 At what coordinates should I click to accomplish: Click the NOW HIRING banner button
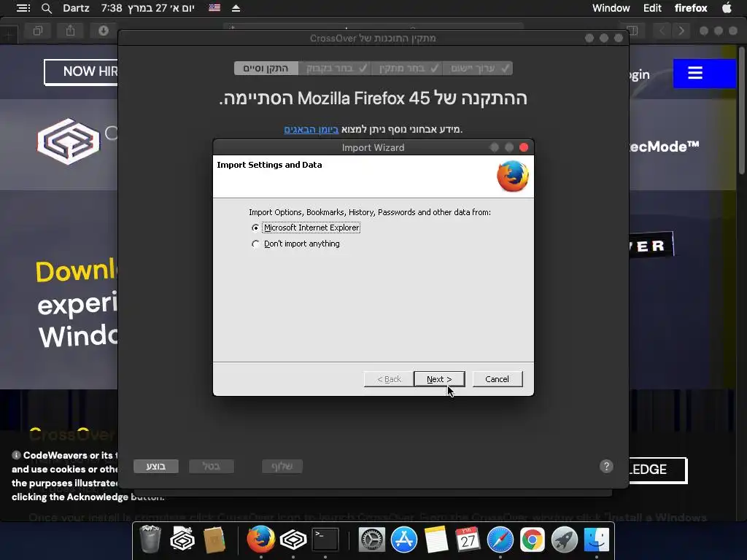coord(81,71)
